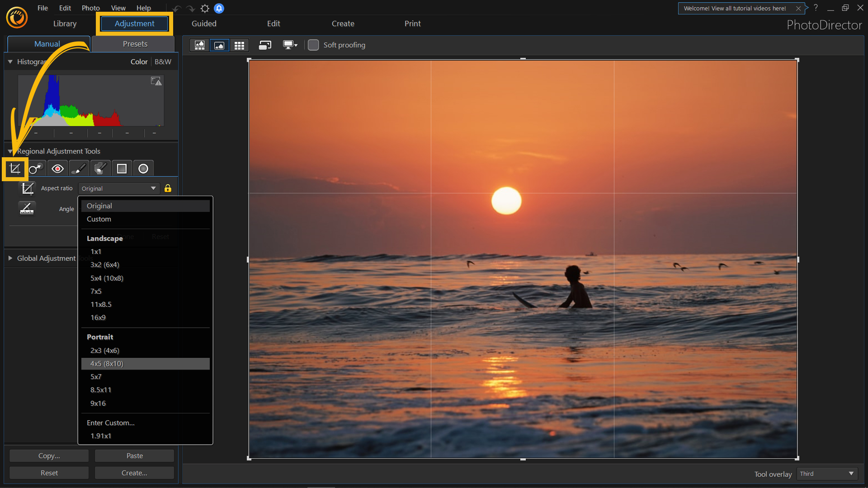Click the Redo arrow icon
The width and height of the screenshot is (868, 488).
tap(191, 9)
